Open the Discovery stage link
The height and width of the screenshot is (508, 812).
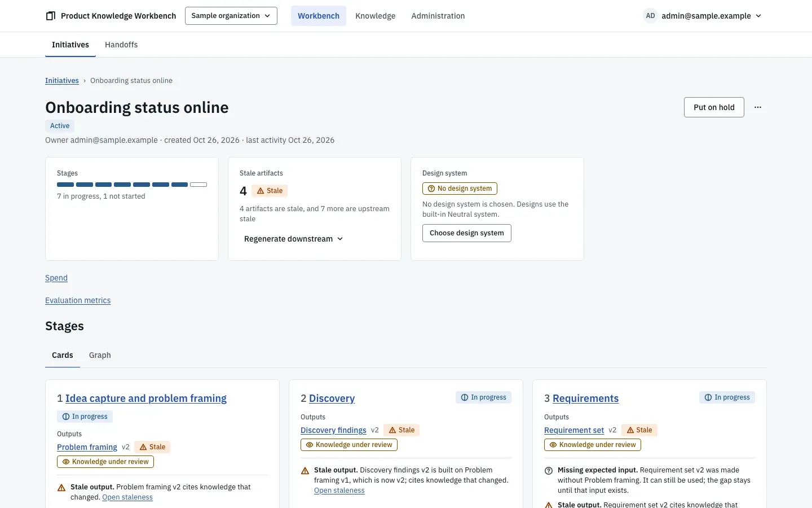tap(332, 398)
